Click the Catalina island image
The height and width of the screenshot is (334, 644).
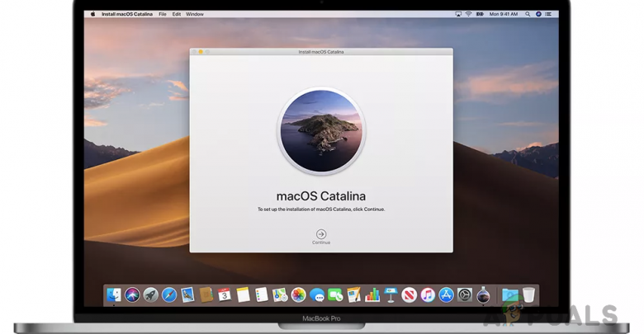(x=321, y=132)
